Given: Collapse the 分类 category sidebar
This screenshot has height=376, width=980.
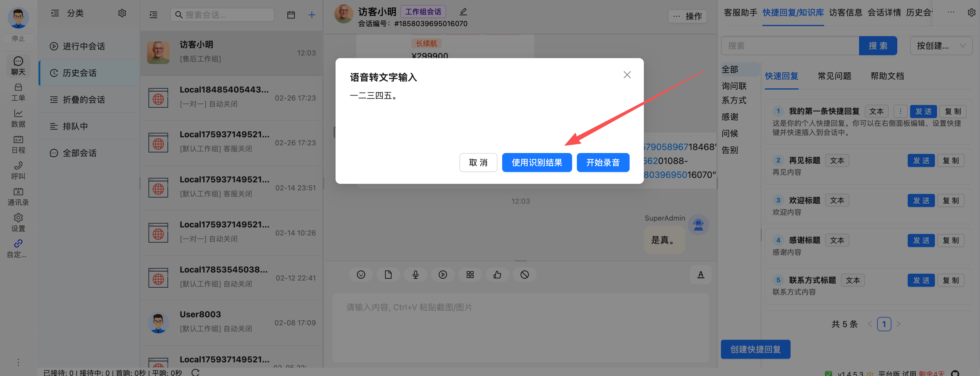Looking at the screenshot, I should tap(55, 13).
